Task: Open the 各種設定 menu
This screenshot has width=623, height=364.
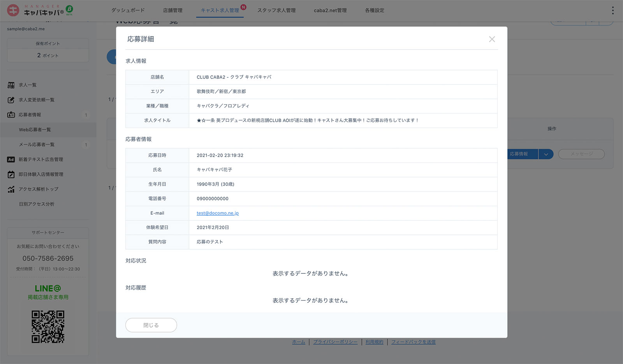Action: [x=374, y=10]
